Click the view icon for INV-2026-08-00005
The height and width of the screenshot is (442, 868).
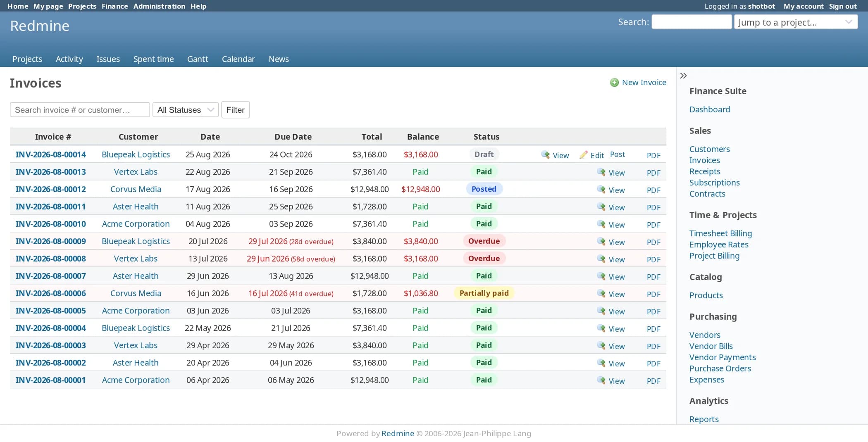pyautogui.click(x=601, y=311)
